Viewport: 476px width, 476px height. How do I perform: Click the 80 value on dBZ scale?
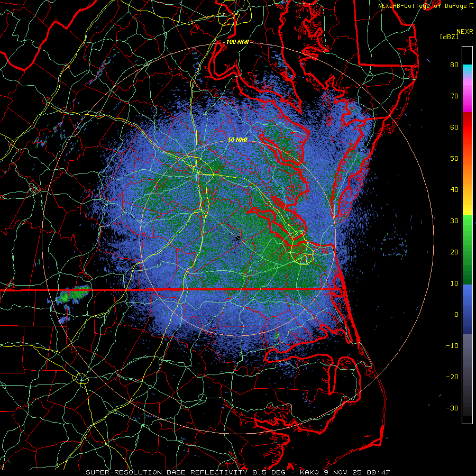point(454,65)
